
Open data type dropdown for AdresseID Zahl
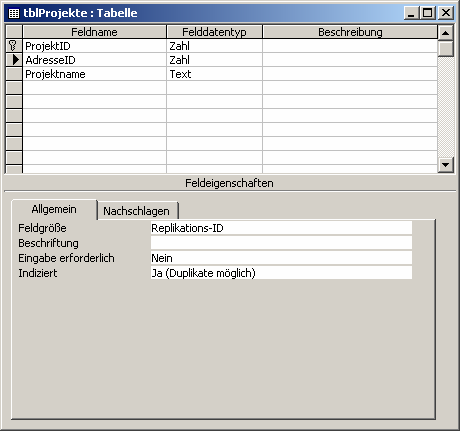(x=214, y=60)
